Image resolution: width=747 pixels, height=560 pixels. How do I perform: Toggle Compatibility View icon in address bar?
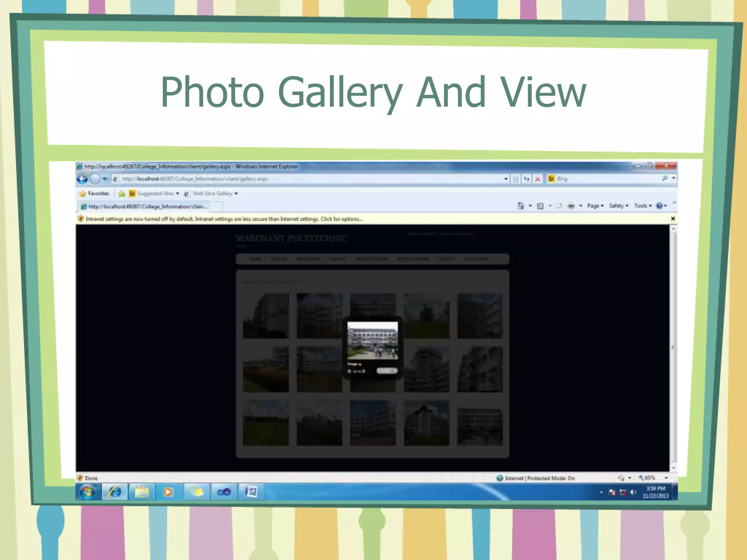[516, 179]
